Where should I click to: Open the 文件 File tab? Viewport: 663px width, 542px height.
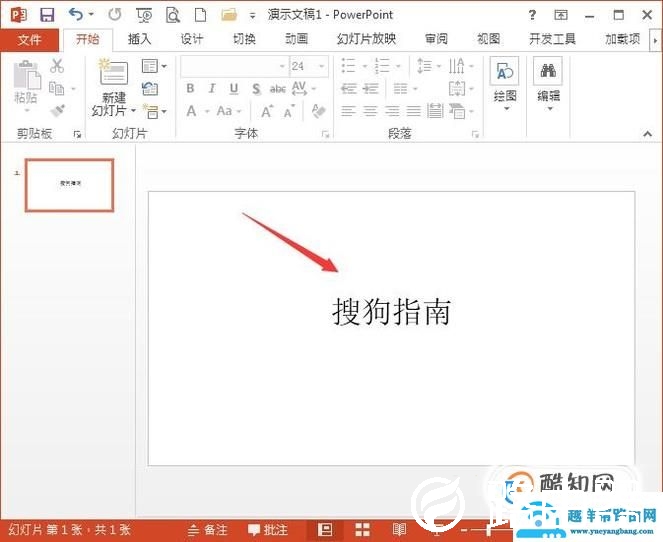29,40
